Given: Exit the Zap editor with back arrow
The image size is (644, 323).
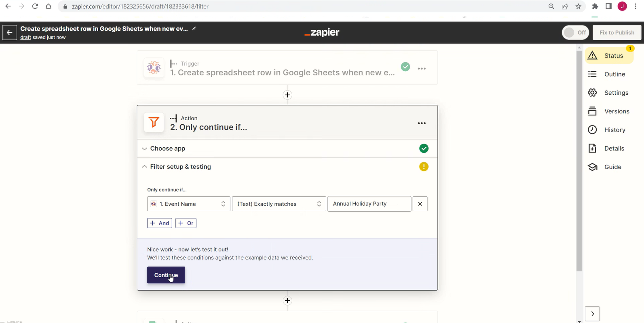Looking at the screenshot, I should tap(10, 32).
